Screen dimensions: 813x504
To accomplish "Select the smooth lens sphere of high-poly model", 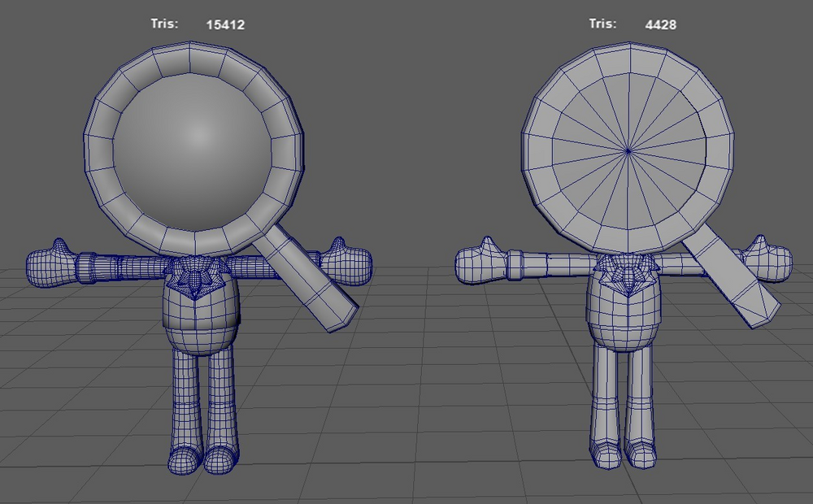I will coord(193,152).
